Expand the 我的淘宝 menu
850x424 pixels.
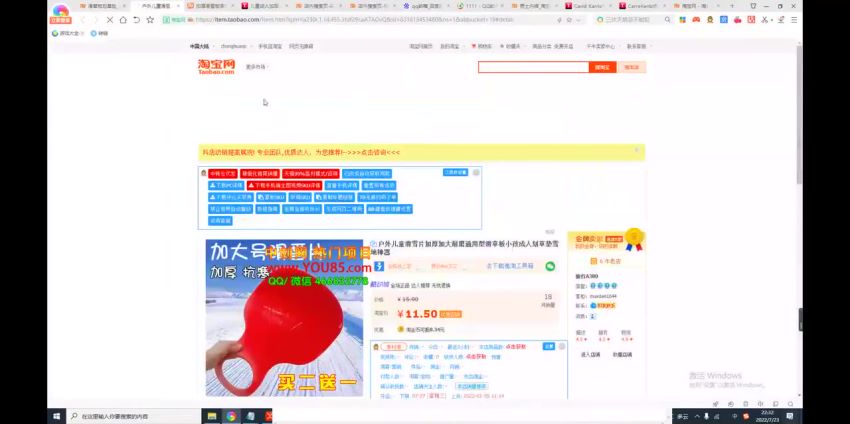[450, 47]
